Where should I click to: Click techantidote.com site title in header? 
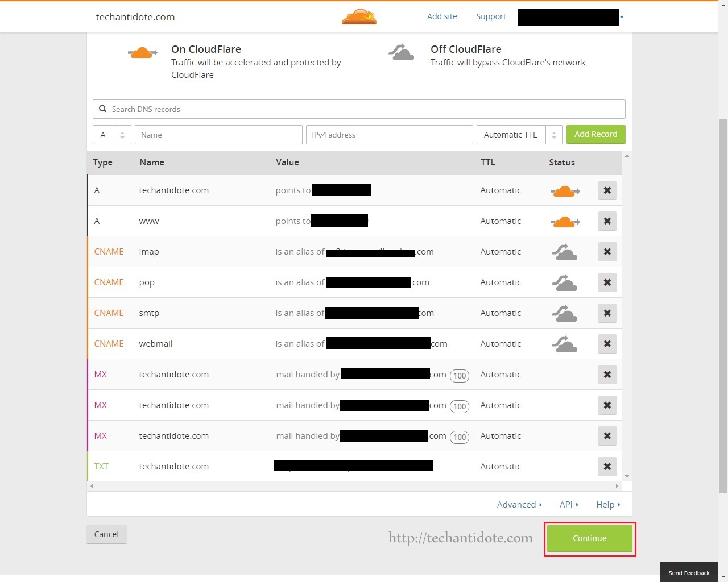coord(135,17)
